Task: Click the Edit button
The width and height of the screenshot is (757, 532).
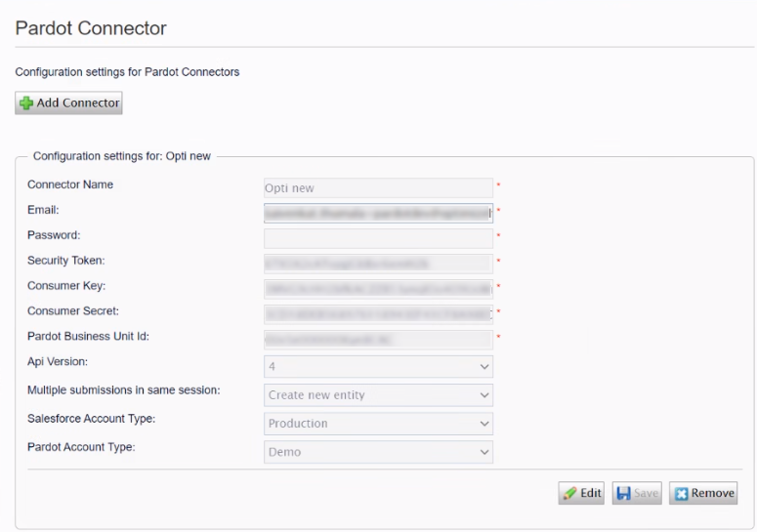Action: click(581, 493)
